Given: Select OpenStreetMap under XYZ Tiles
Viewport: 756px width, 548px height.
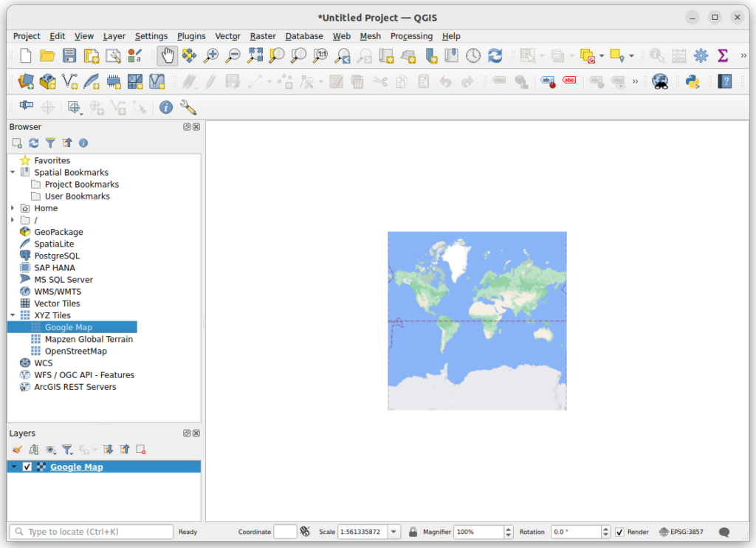Looking at the screenshot, I should [x=83, y=351].
